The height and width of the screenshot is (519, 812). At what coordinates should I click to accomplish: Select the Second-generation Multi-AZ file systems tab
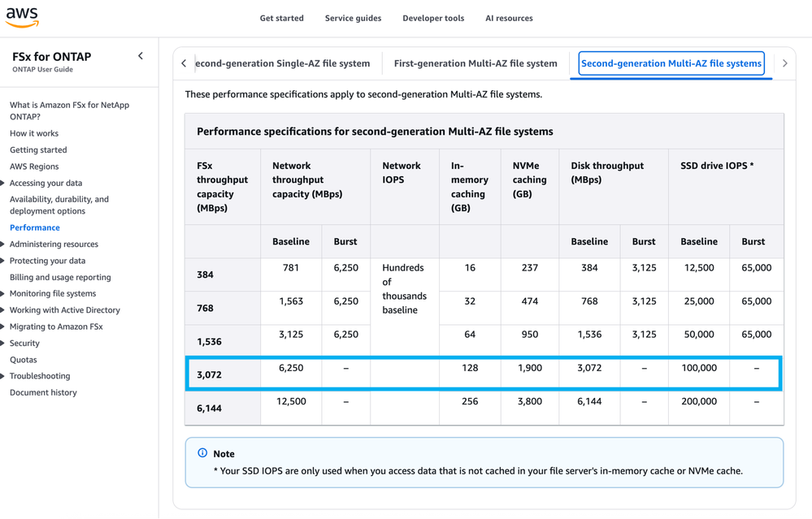click(x=671, y=63)
